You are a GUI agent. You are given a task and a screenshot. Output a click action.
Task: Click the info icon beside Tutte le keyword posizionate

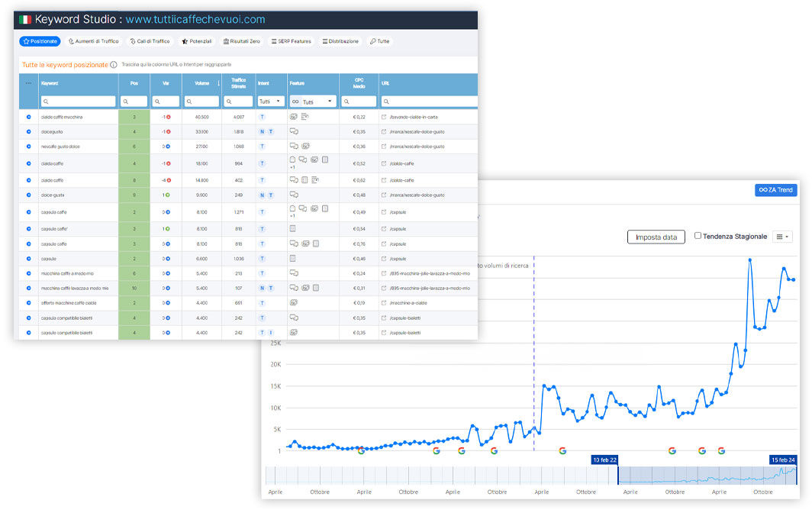(x=114, y=65)
